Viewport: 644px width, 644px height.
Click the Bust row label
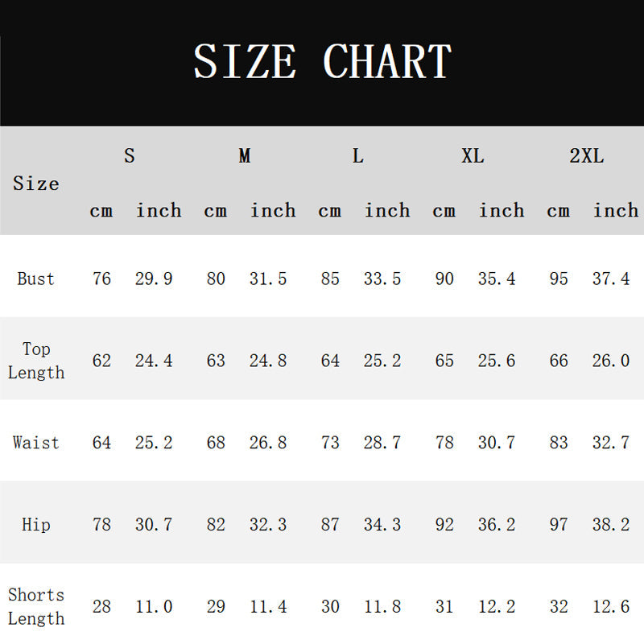click(x=35, y=279)
